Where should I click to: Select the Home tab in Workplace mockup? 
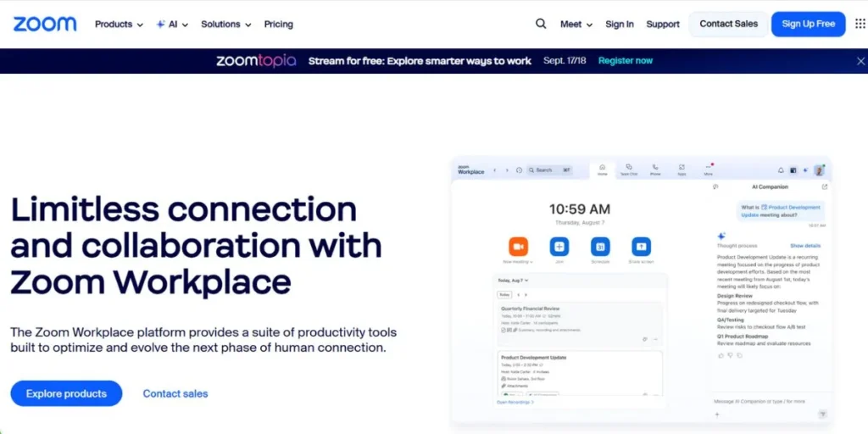pos(603,170)
